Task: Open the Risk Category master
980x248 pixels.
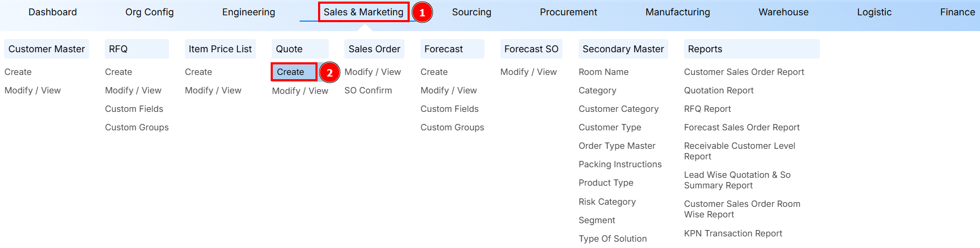Action: click(x=607, y=202)
